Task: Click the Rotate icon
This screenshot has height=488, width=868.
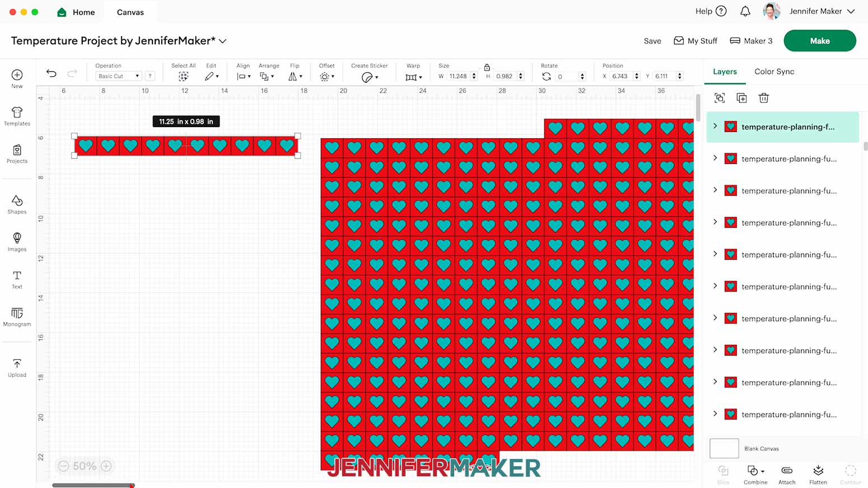Action: tap(547, 77)
